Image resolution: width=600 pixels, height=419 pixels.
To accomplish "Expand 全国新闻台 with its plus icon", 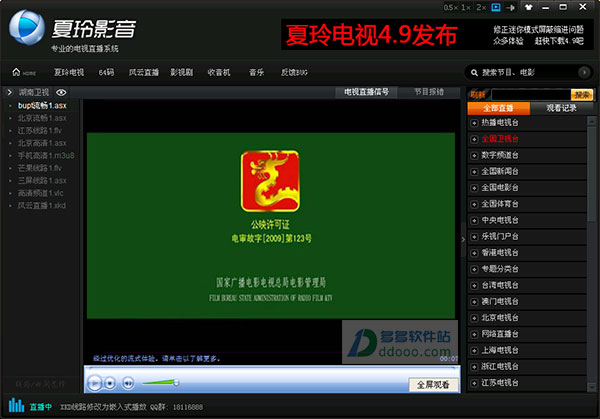I will pyautogui.click(x=474, y=172).
